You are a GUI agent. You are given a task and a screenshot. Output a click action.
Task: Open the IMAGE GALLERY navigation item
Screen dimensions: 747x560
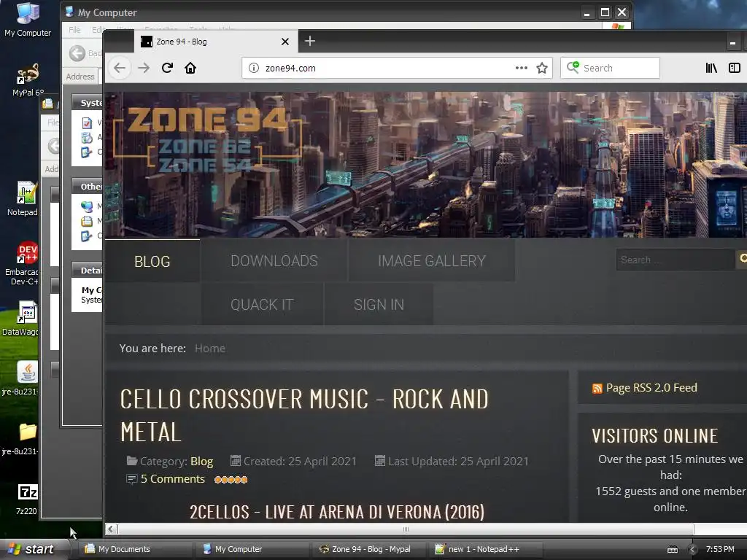tap(432, 260)
